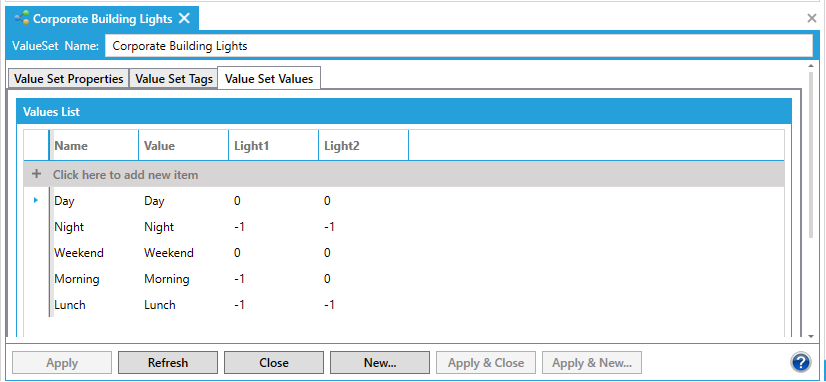Click the row indicator arrow beside Day
Screen dimensions: 826x382
pos(36,200)
